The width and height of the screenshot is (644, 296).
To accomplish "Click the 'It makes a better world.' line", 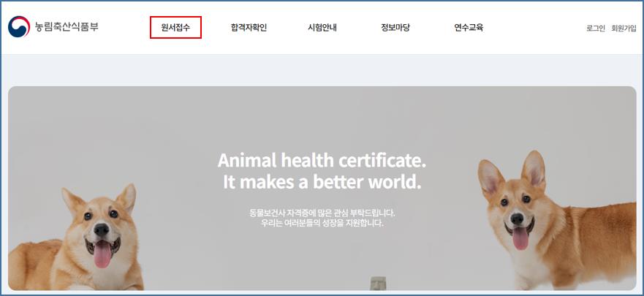I will click(x=322, y=182).
